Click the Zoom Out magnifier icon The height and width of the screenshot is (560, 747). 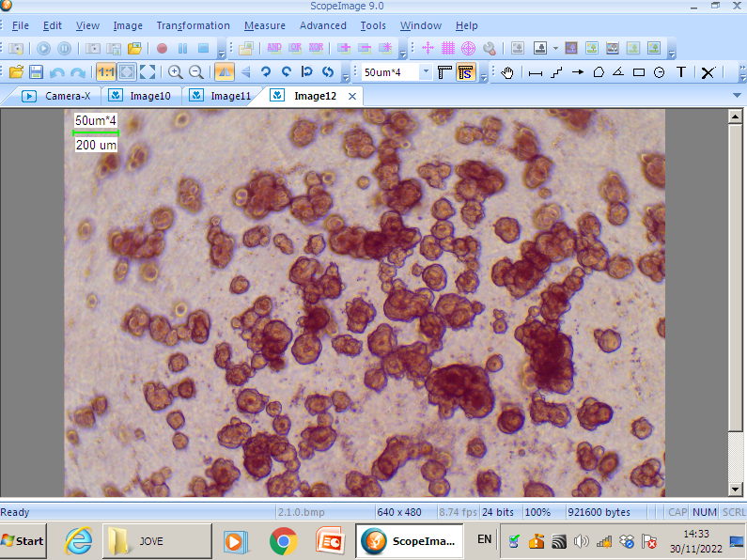(x=195, y=72)
